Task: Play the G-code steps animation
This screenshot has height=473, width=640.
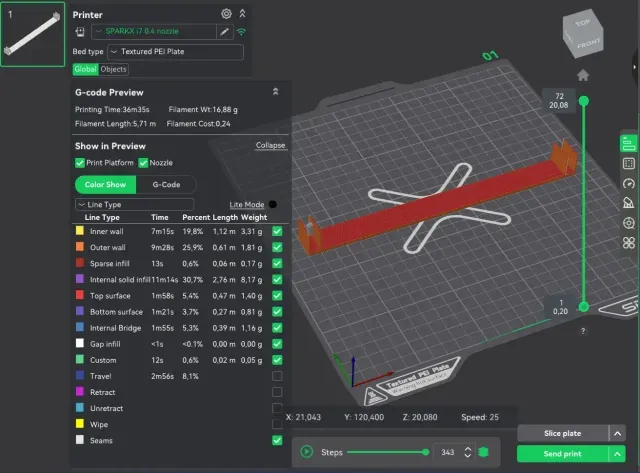Action: click(307, 451)
